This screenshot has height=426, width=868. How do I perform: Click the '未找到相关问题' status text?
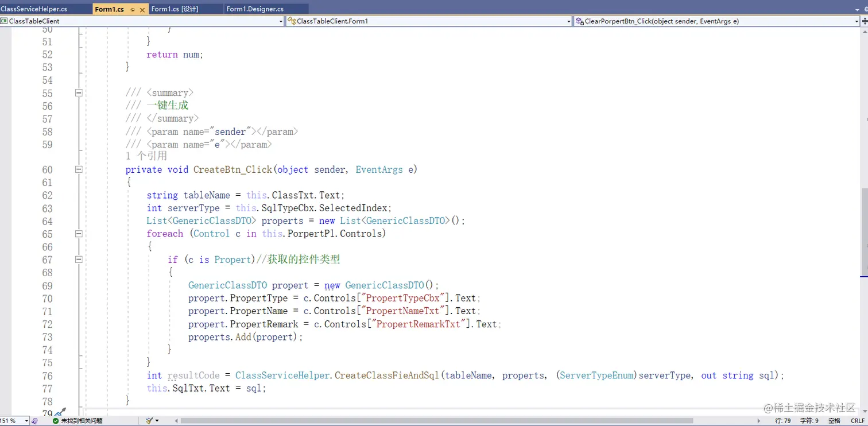tap(82, 421)
